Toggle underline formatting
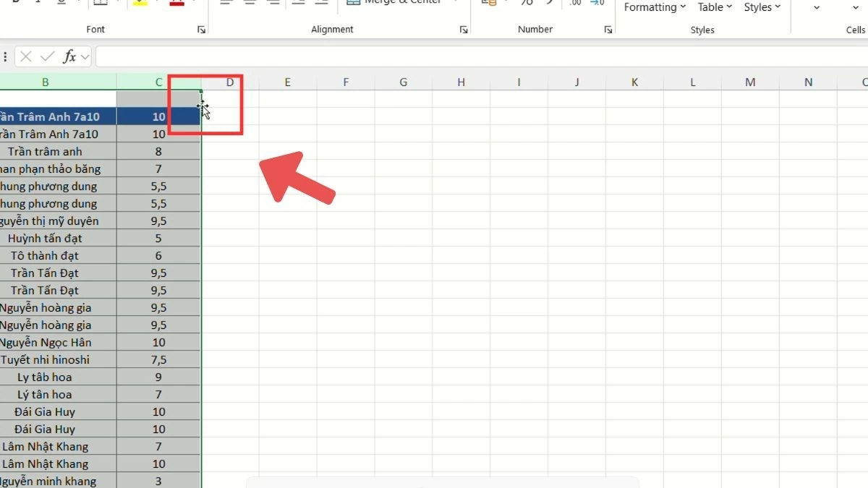This screenshot has width=868, height=488. (x=59, y=2)
